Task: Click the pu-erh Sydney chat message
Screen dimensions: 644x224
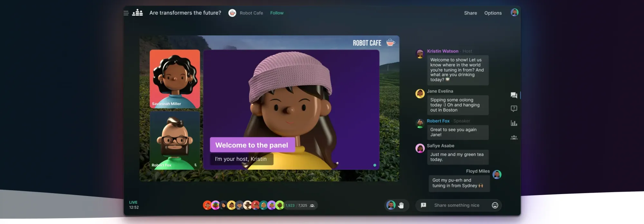Action: coord(459,183)
